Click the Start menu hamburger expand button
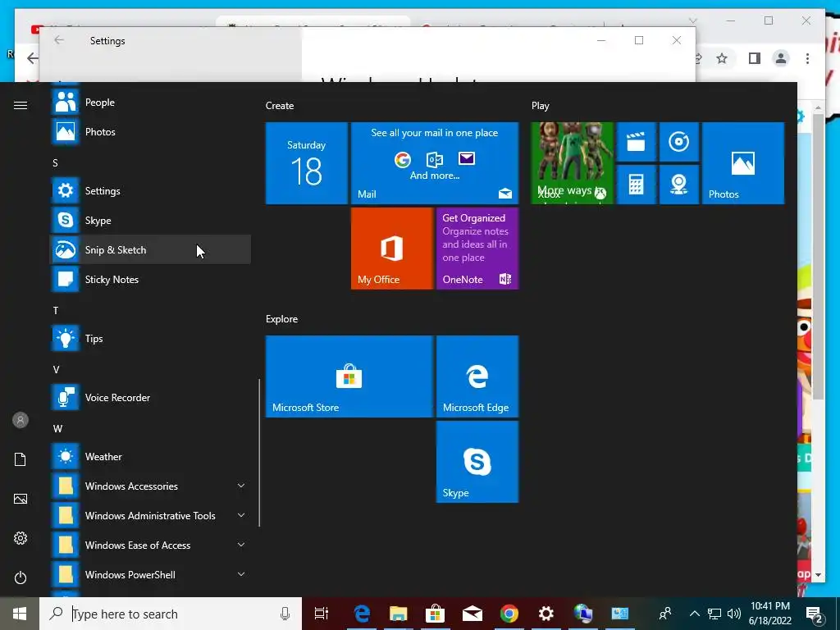Image resolution: width=840 pixels, height=630 pixels. coord(21,106)
